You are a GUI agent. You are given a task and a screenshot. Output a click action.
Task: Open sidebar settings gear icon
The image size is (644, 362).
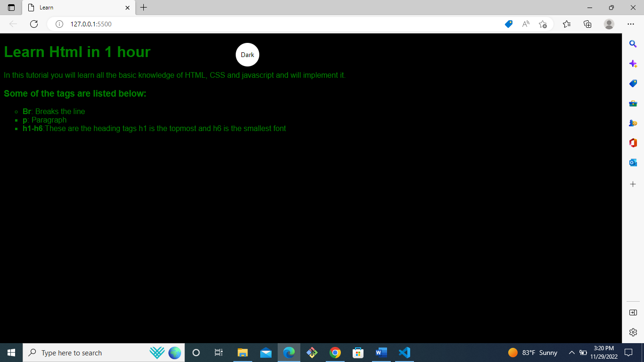click(x=633, y=332)
